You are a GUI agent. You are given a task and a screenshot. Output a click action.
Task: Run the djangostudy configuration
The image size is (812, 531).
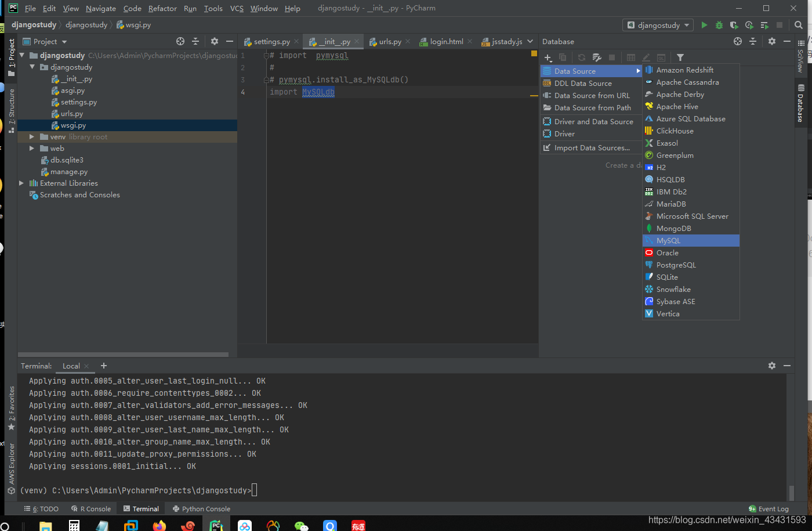pyautogui.click(x=704, y=25)
